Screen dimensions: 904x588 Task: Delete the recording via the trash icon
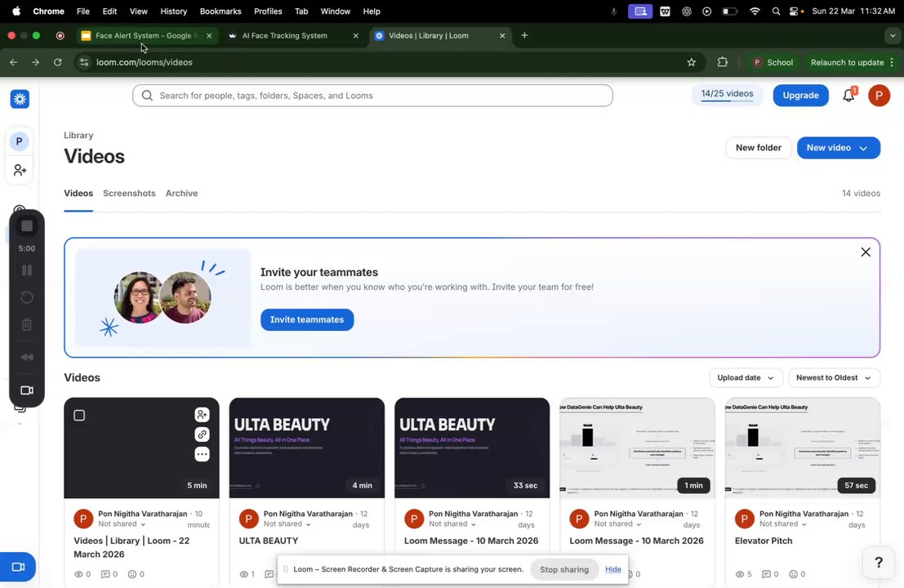click(x=26, y=324)
